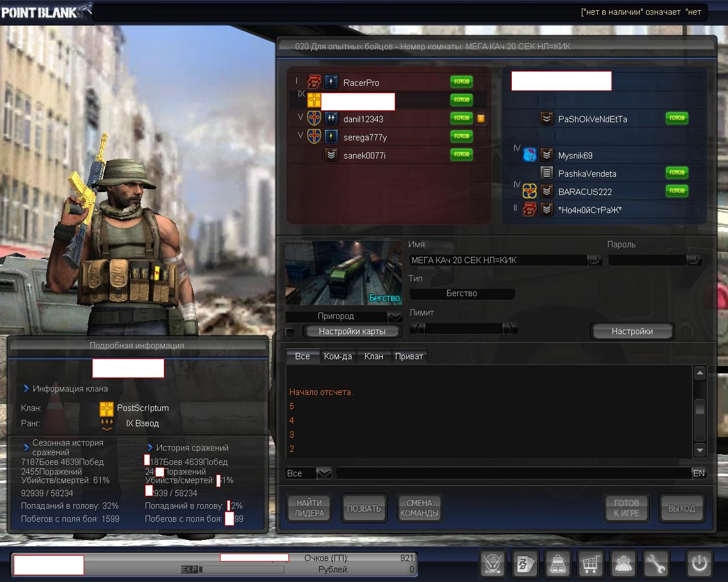Click the power exit icon

point(699,564)
